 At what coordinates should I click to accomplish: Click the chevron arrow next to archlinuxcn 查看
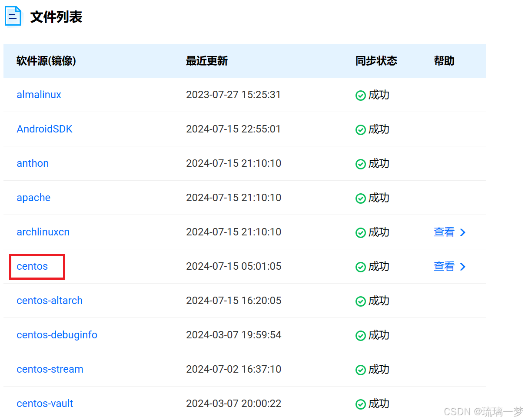(463, 232)
